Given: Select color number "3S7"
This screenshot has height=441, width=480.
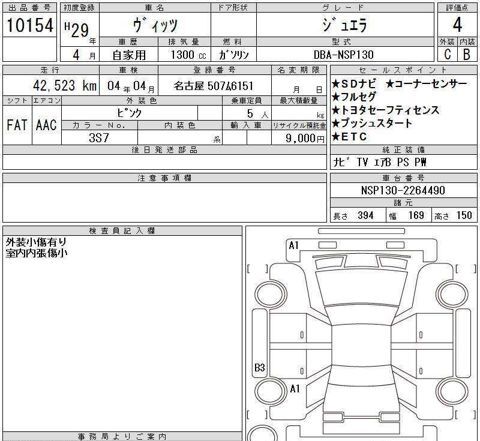Looking at the screenshot, I should [x=99, y=138].
